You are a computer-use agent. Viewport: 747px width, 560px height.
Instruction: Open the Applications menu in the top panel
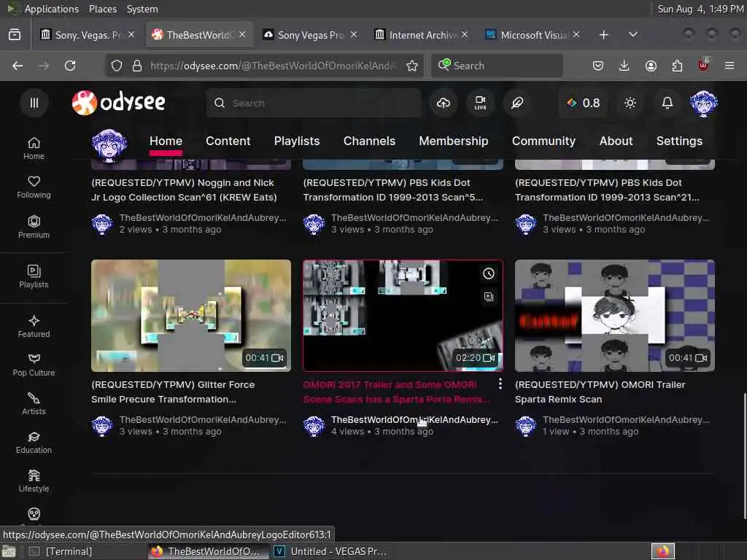coord(52,9)
